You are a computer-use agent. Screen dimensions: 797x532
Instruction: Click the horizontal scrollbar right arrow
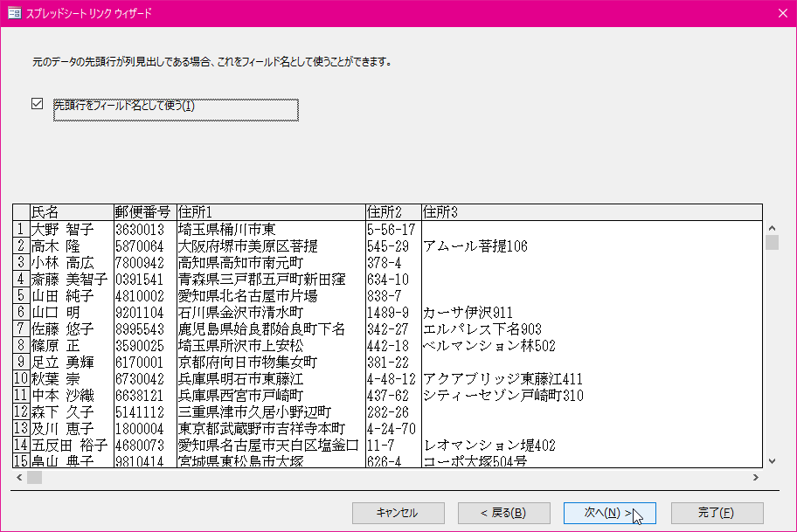(756, 478)
